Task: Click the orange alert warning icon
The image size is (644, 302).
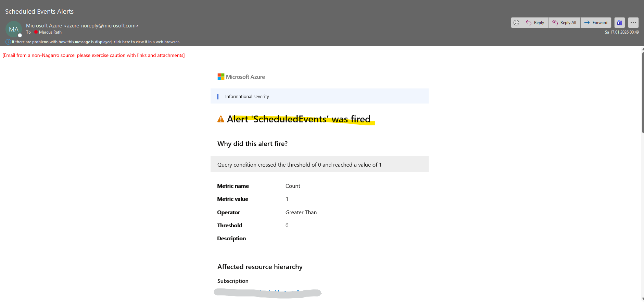Action: (x=221, y=119)
